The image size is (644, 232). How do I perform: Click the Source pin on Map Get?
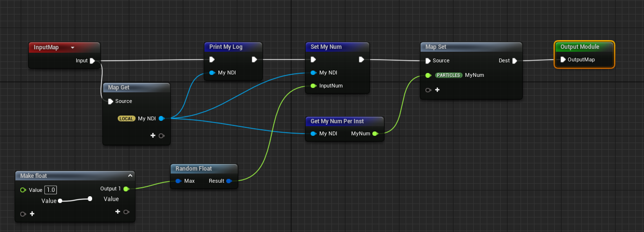(x=110, y=101)
